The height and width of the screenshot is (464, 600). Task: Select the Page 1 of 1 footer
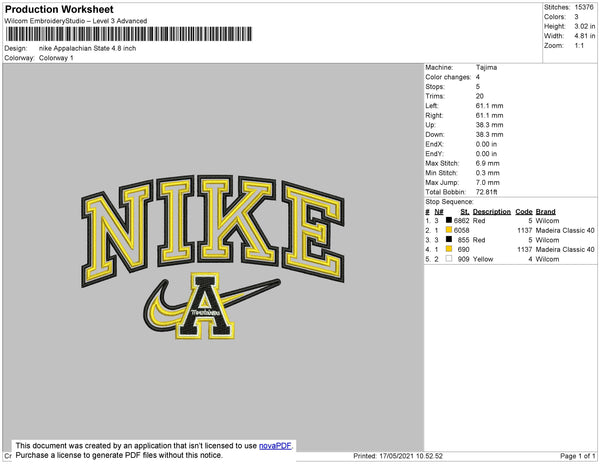(577, 456)
